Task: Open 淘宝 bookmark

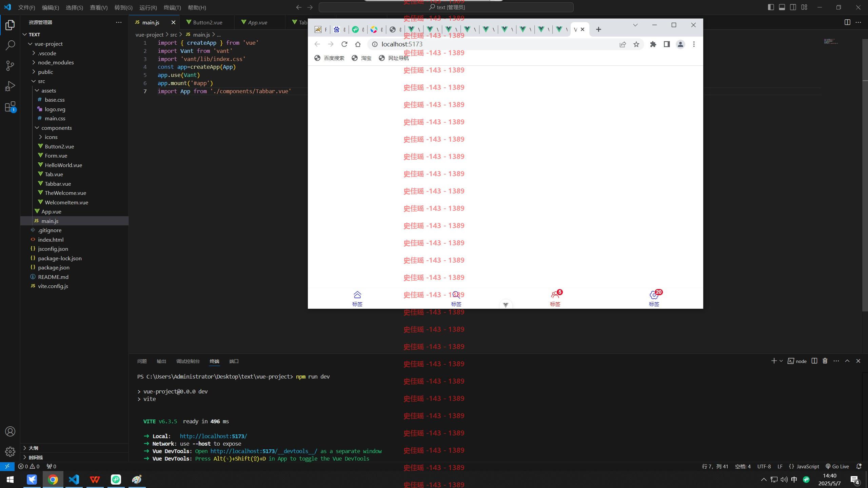Action: click(361, 58)
